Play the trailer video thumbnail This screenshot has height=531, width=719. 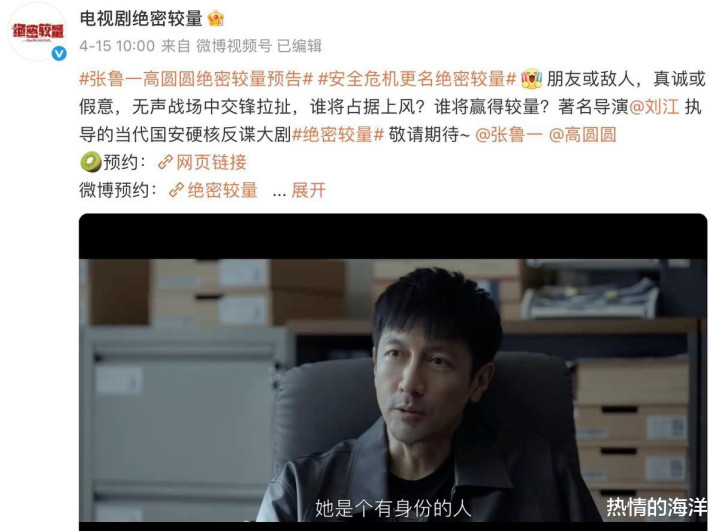pos(393,372)
